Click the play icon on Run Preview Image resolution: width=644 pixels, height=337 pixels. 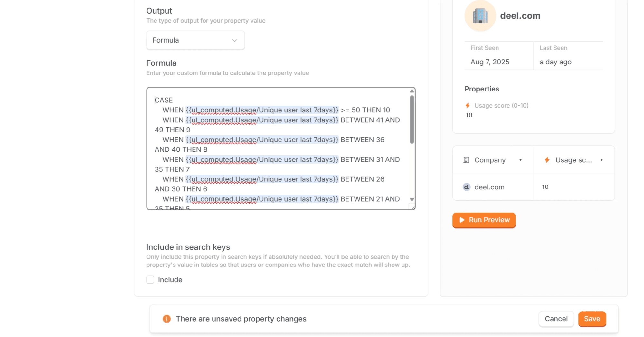[x=462, y=220]
